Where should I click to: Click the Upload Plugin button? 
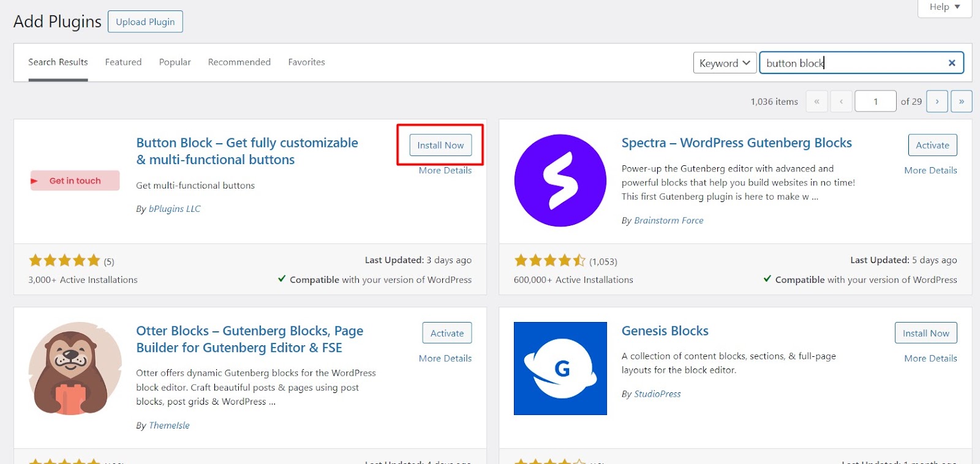click(145, 21)
